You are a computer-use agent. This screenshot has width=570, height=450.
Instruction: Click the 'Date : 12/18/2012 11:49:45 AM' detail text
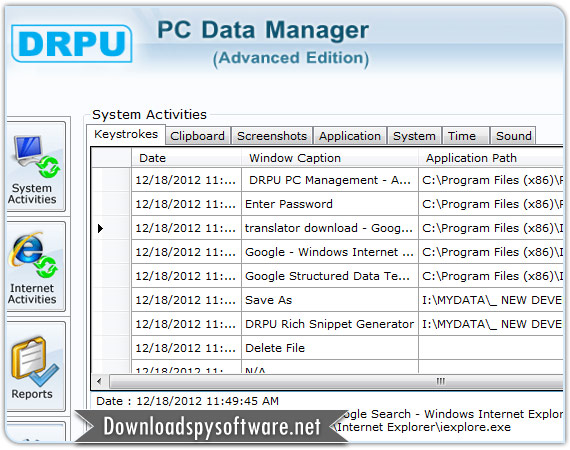pyautogui.click(x=187, y=401)
